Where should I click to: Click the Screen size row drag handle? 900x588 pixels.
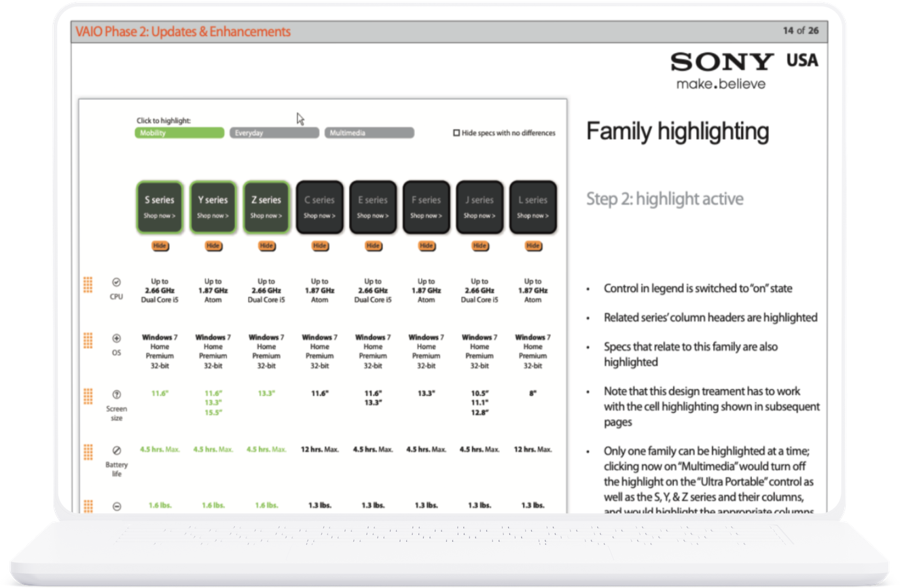click(x=88, y=397)
